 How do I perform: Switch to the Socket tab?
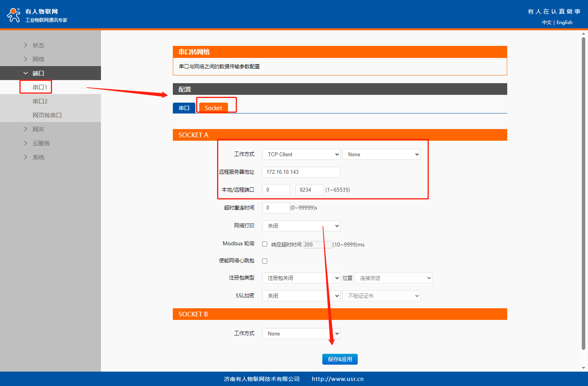click(213, 108)
